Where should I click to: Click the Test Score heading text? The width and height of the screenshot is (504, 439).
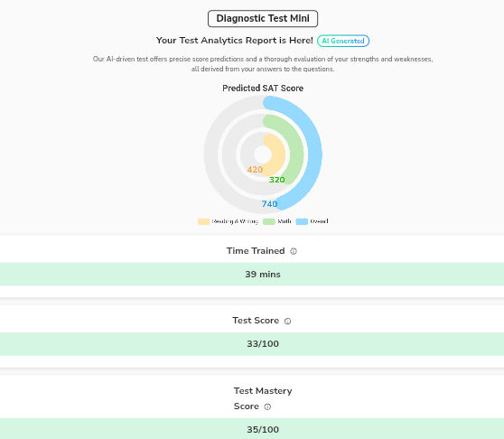[x=256, y=321]
